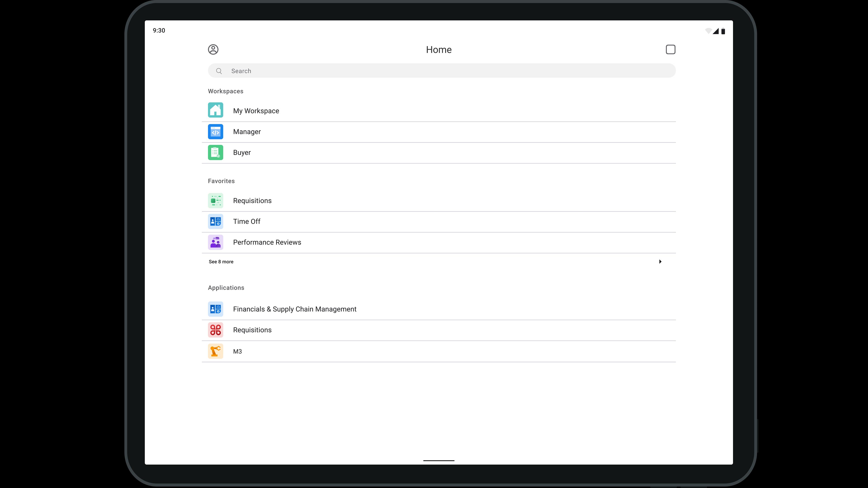Tap the bottom navigation handle bar
Image resolution: width=868 pixels, height=488 pixels.
click(x=439, y=460)
